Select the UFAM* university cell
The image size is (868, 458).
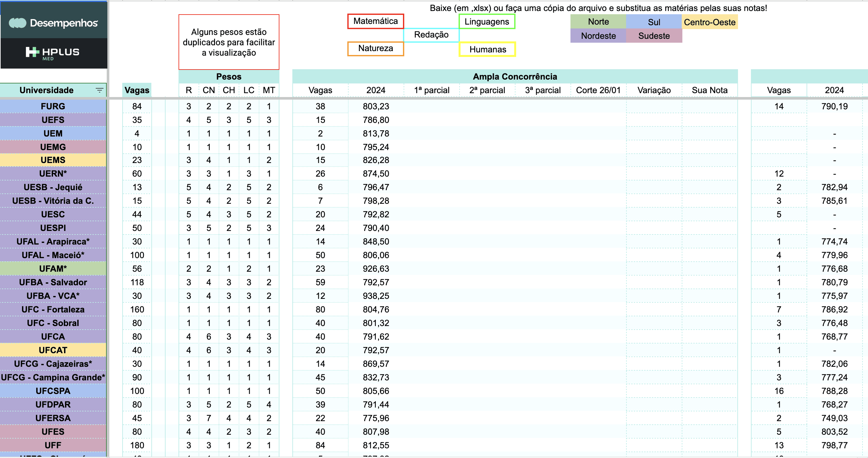coord(53,269)
